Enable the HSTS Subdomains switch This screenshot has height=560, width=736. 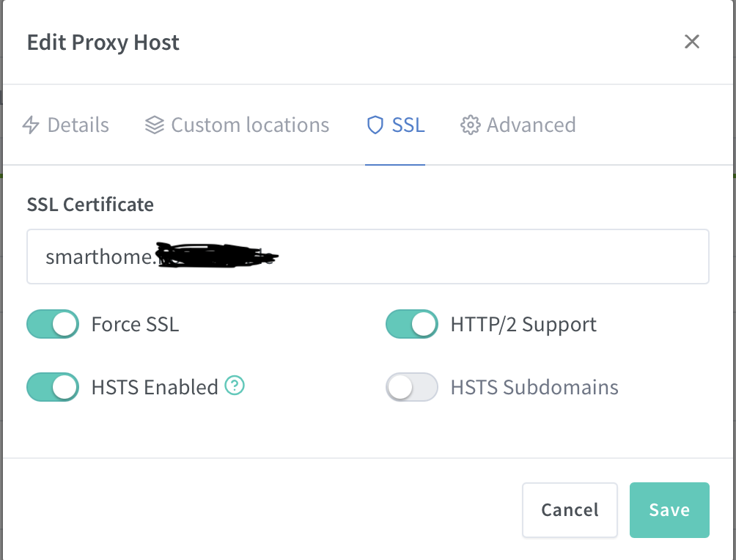click(412, 387)
